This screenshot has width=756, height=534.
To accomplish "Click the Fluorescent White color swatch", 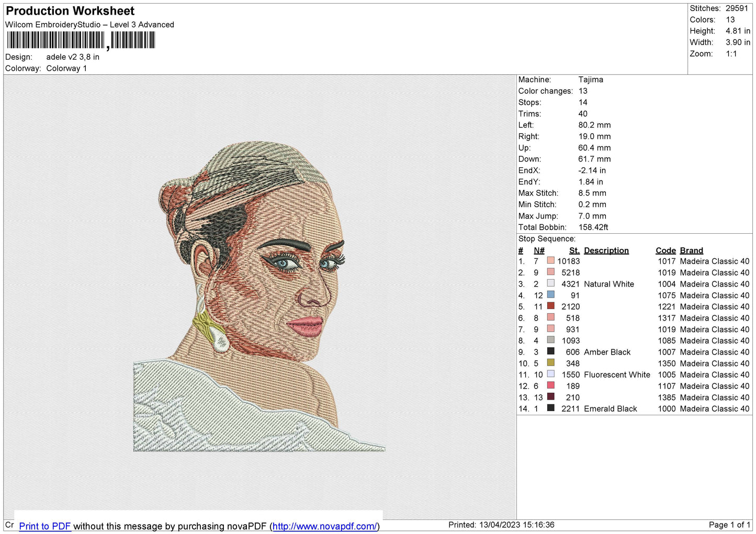I will tap(550, 374).
